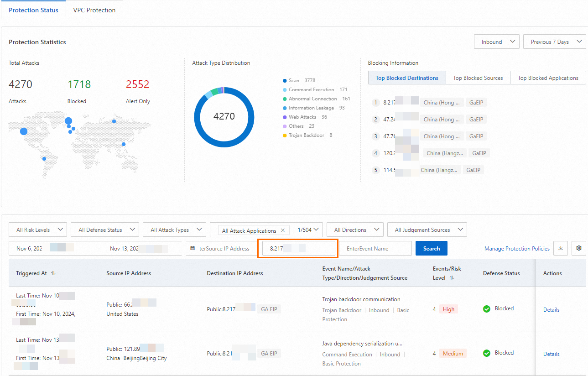Toggle the sort icon on Events/Risk Level

pos(452,278)
